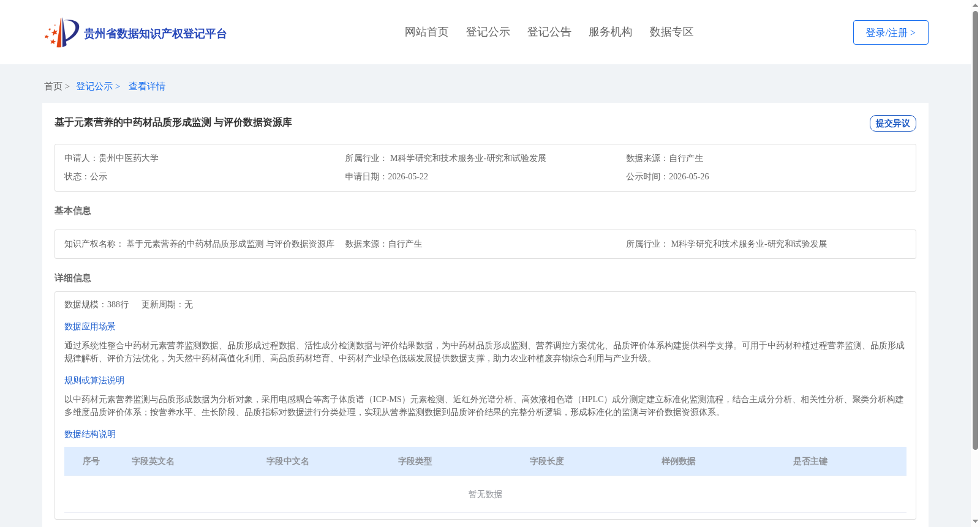Screen dimensions: 980x527
Task: Click 字段类型 column header
Action: coord(415,462)
